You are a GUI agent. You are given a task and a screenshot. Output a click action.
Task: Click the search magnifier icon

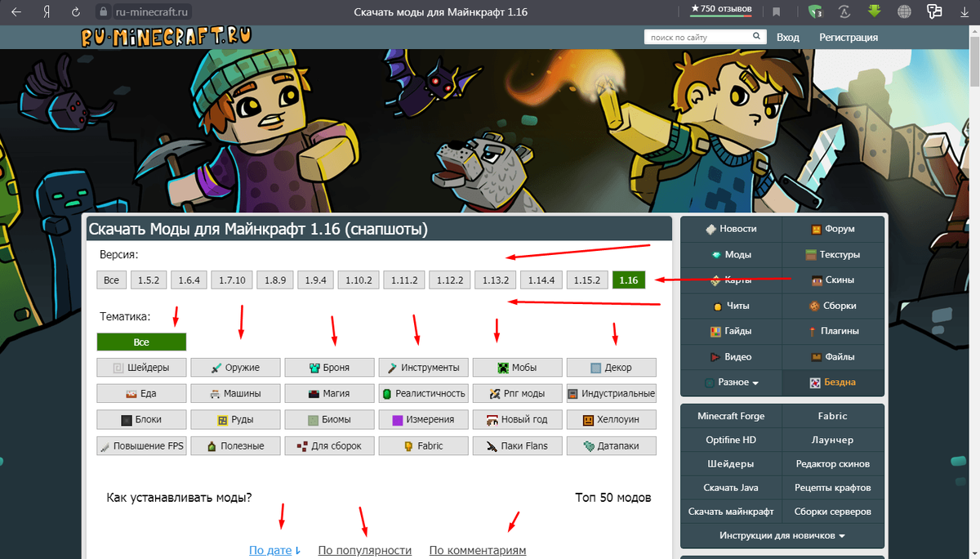tap(758, 37)
